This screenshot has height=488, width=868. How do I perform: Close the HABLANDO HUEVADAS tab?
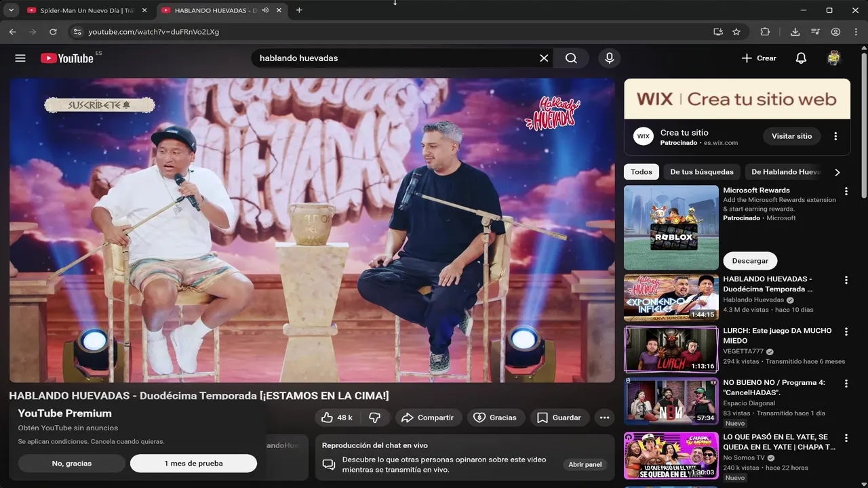279,10
